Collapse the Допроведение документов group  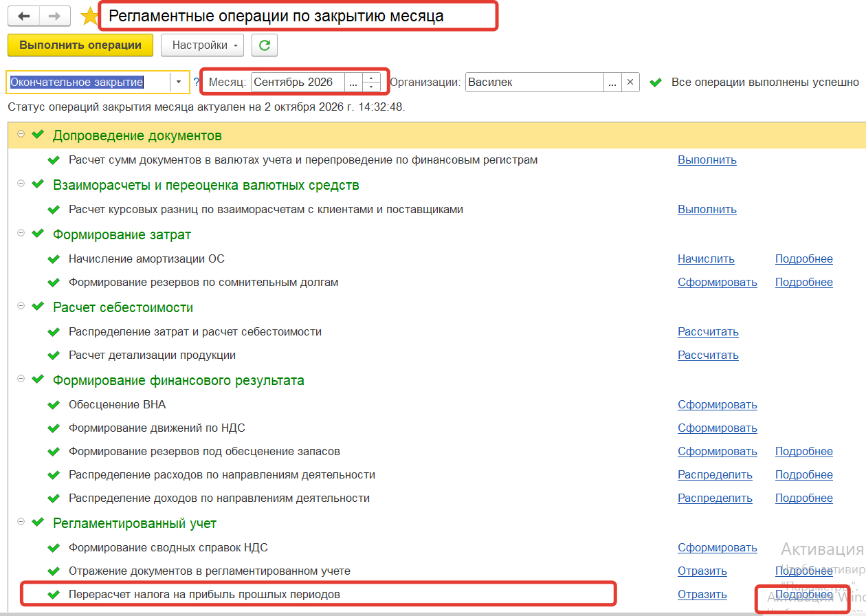pos(21,134)
